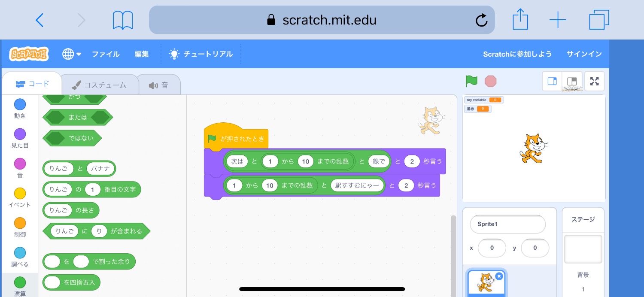Click the sprite y position field
644x297 pixels.
(x=535, y=248)
